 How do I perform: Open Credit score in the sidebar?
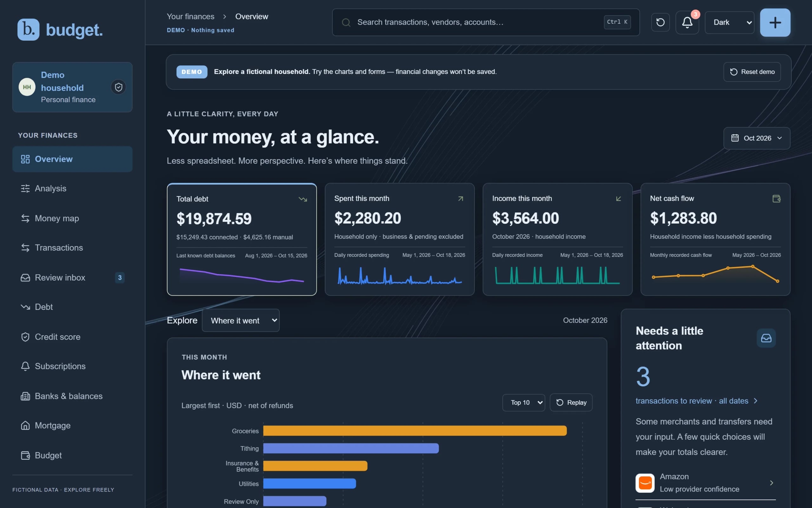point(72,337)
